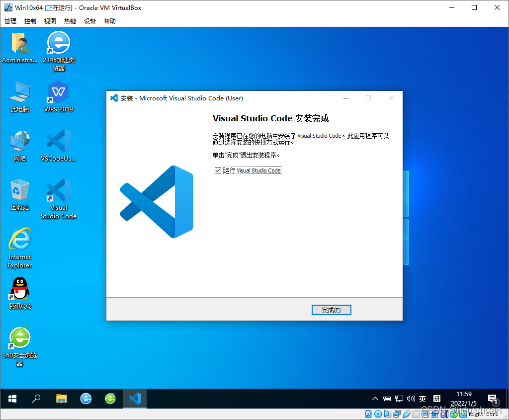Click the VS Code installer taskbar button
The image size is (509, 420).
click(x=135, y=399)
